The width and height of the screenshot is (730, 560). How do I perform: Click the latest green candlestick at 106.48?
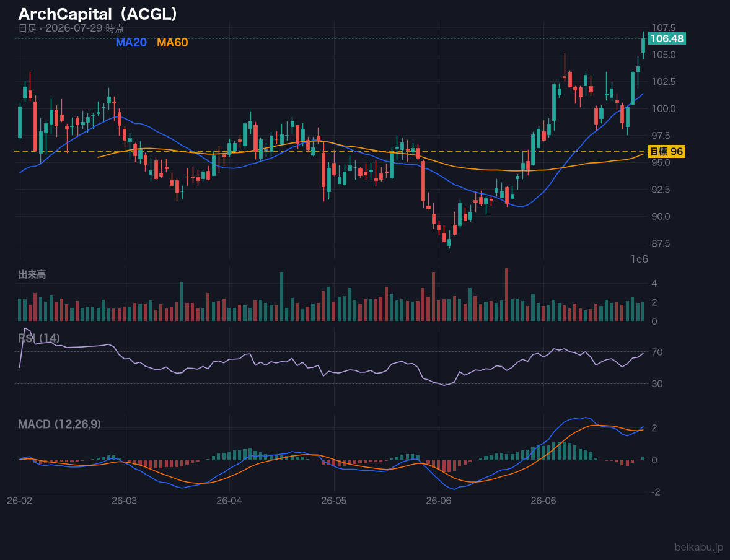click(643, 45)
